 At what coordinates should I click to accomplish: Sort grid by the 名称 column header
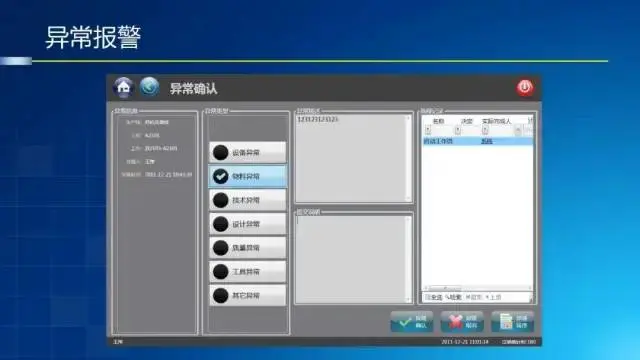[x=438, y=121]
